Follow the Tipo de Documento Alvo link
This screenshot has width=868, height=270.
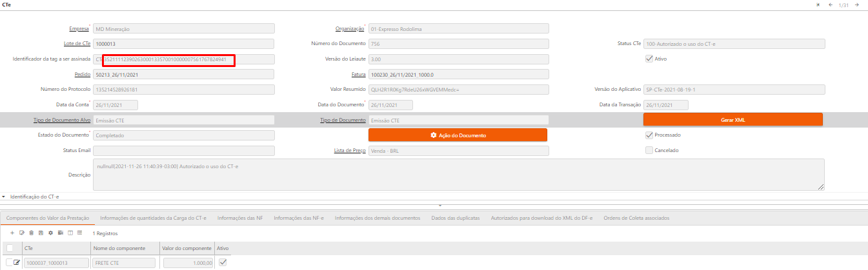(61, 120)
